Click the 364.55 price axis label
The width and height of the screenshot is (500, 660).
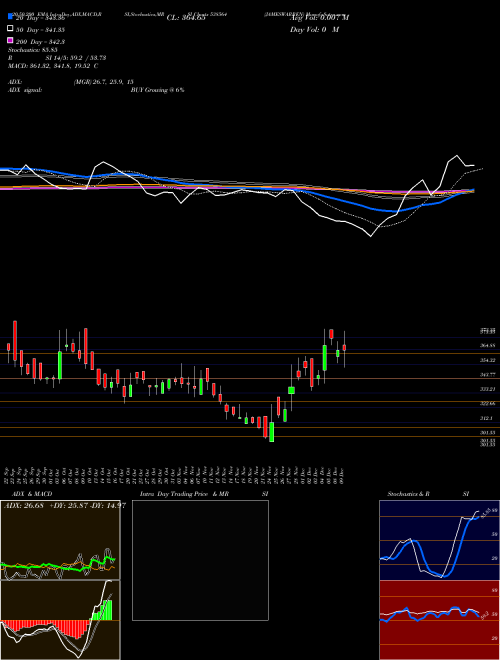coord(488,345)
